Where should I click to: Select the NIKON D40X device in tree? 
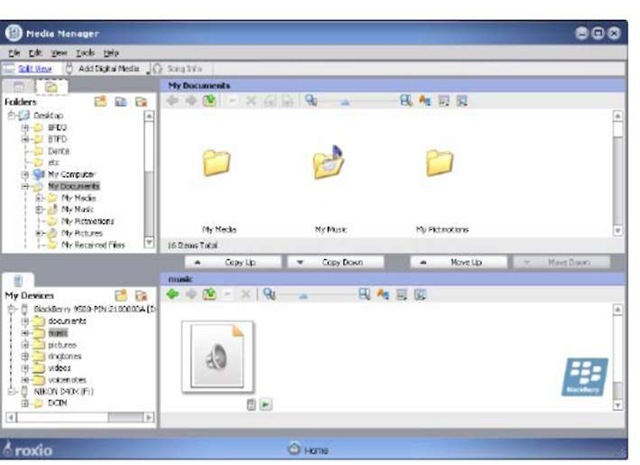pos(63,391)
